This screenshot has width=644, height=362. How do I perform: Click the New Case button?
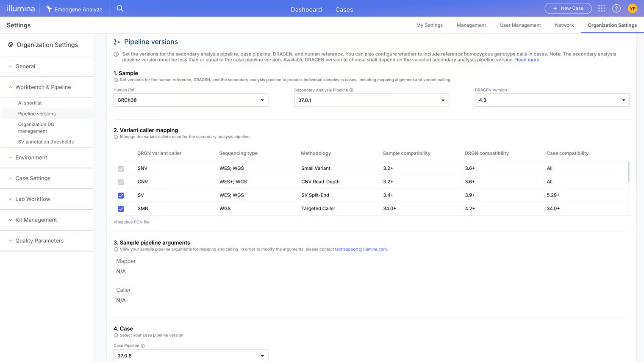pyautogui.click(x=568, y=8)
